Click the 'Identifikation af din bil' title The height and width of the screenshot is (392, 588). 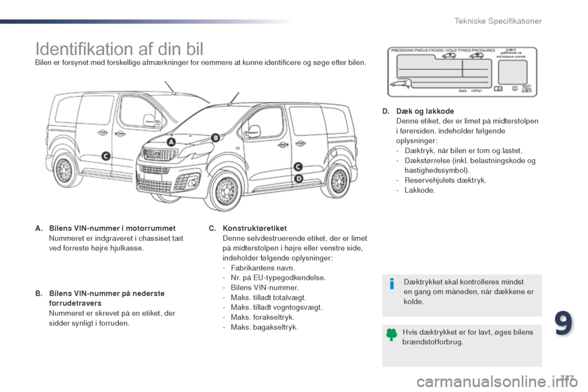tap(119, 49)
